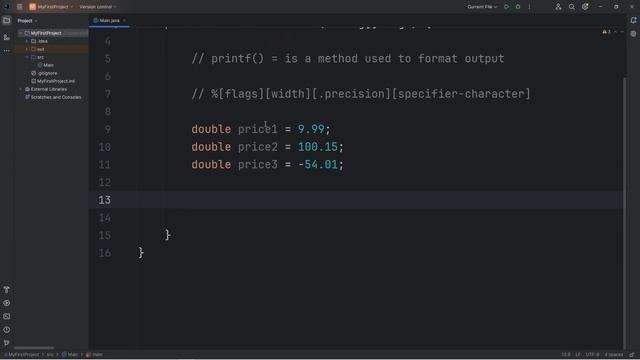Collapse the MyFirstProject root node

click(x=20, y=33)
